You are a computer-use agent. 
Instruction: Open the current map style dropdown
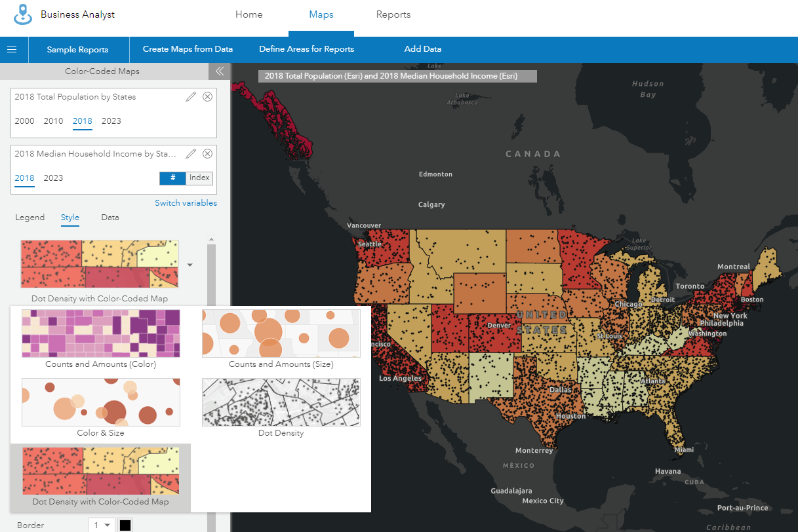pyautogui.click(x=190, y=264)
